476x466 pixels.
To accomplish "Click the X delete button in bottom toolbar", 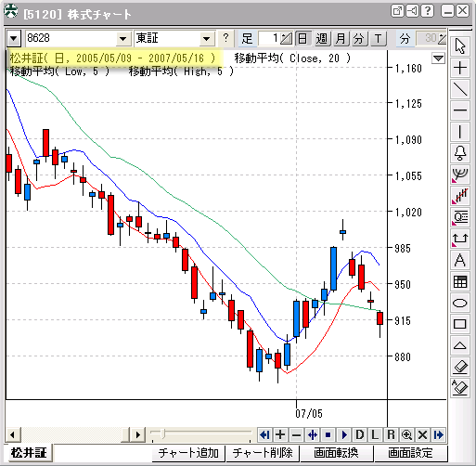I will [423, 435].
